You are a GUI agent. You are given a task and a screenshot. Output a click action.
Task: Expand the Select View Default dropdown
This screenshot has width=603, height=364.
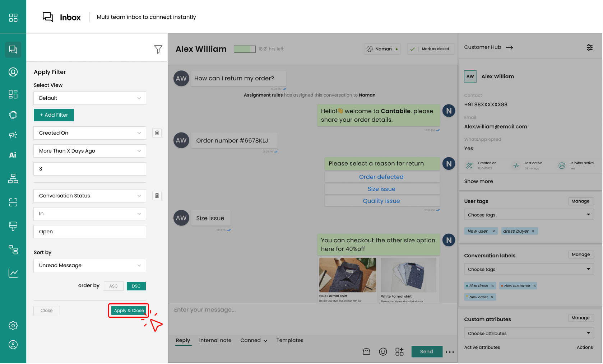90,98
